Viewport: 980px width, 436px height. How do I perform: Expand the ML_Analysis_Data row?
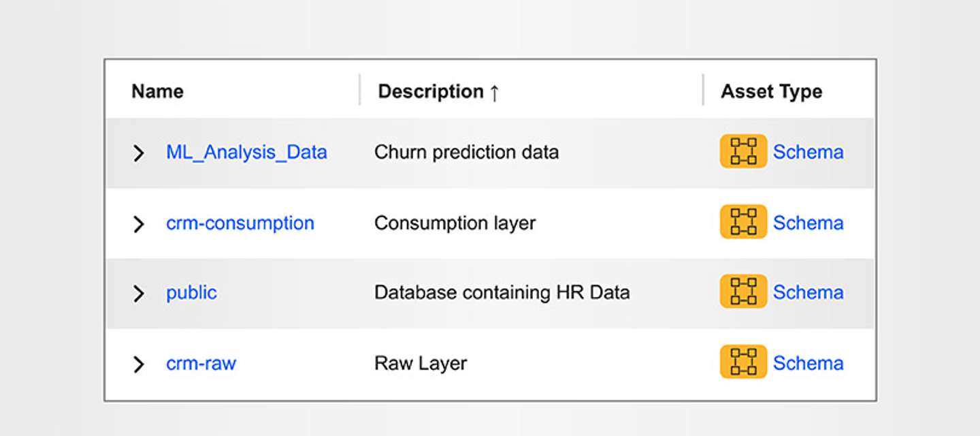139,153
